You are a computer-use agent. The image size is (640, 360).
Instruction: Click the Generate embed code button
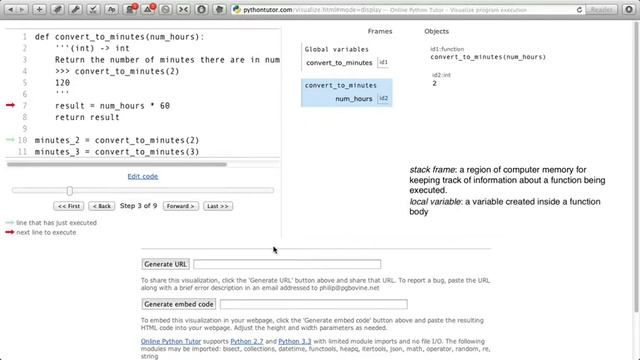click(x=179, y=304)
